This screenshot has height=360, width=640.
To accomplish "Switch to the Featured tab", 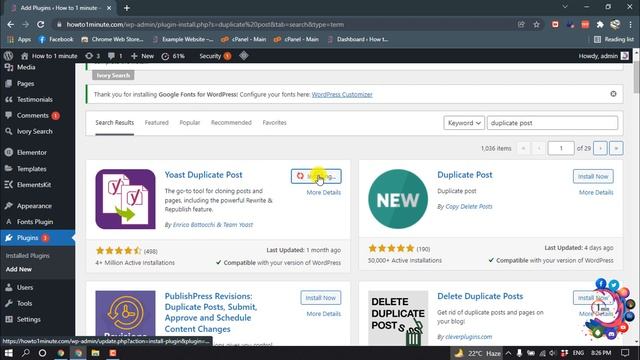I will [156, 122].
